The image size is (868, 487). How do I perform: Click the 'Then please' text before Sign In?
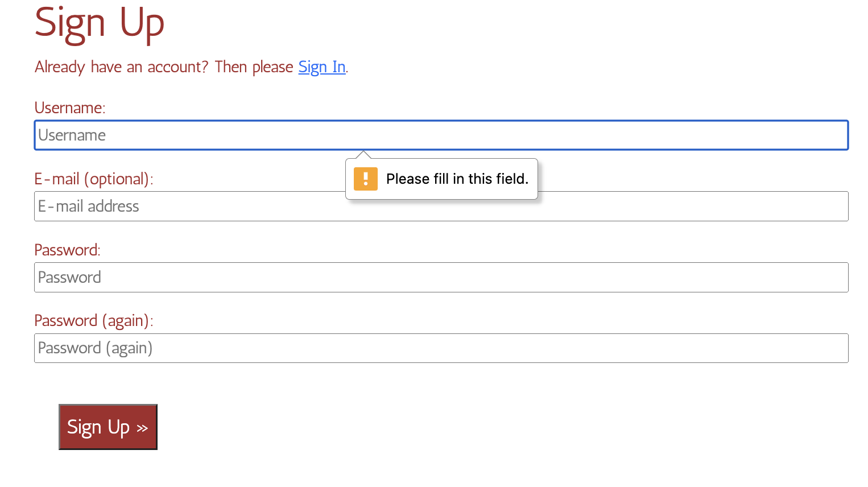coord(254,67)
